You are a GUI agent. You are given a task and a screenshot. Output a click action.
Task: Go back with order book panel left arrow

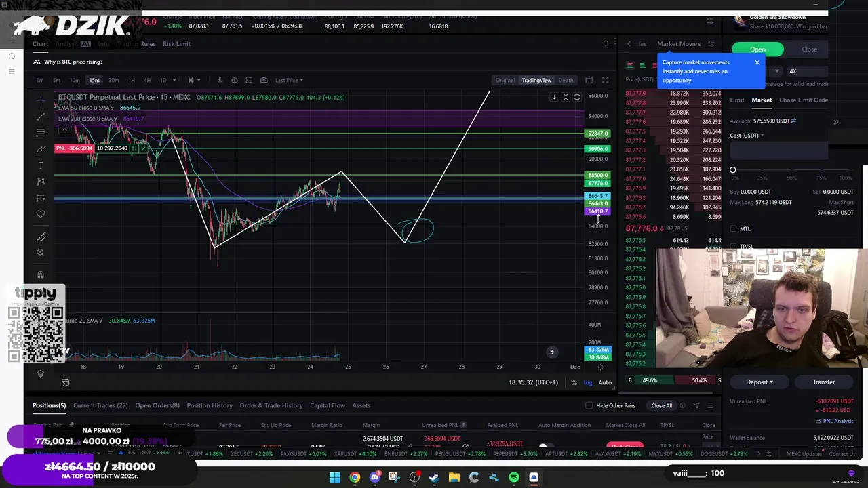click(629, 43)
